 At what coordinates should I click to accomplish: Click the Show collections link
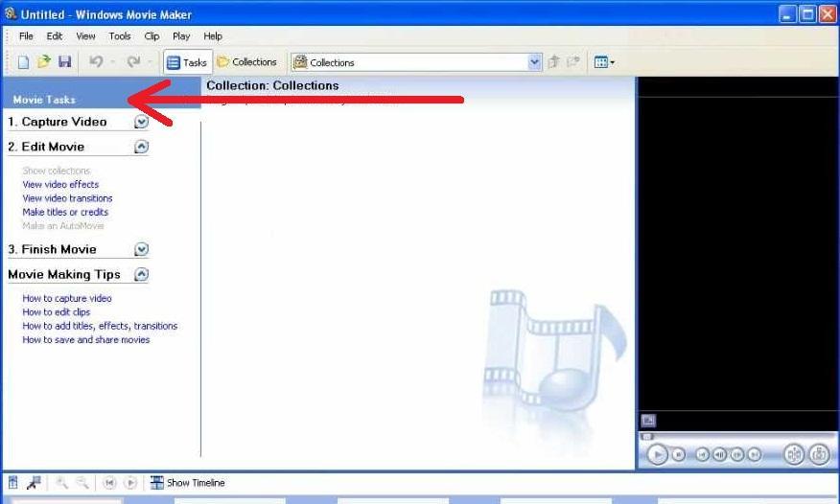(57, 171)
